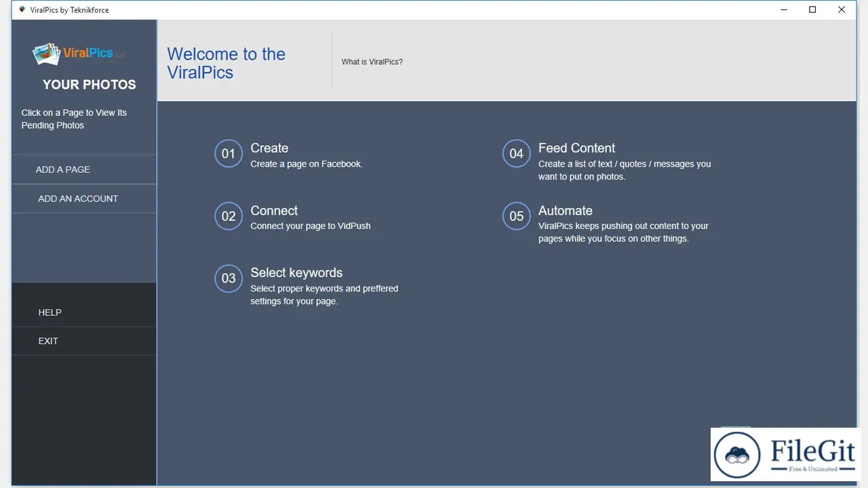Image resolution: width=868 pixels, height=488 pixels.
Task: Select the 02 Connect step circle
Action: pos(229,216)
